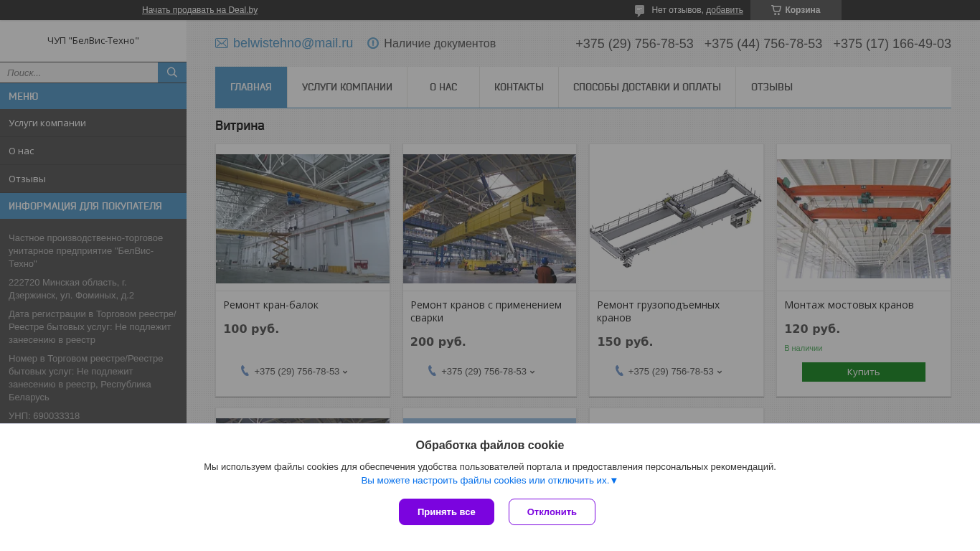980x551 pixels.
Task: Click the belwistehno@mail.ru email link
Action: click(293, 43)
